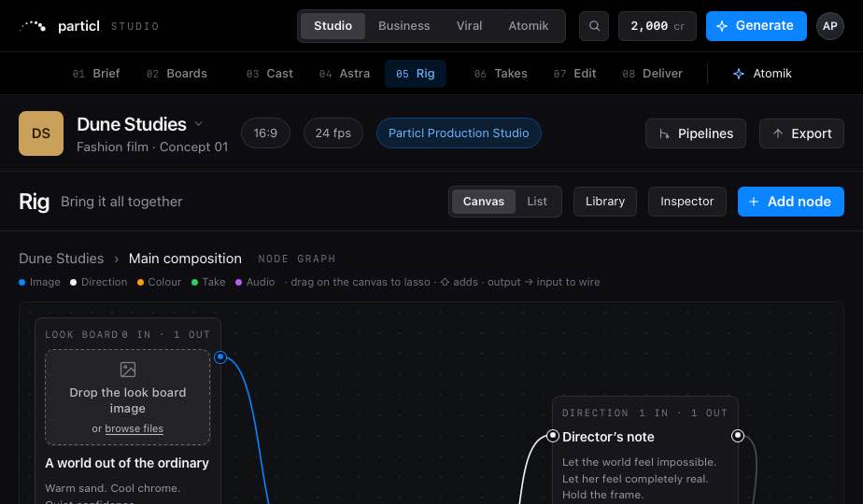
Task: Click the purple Audio legend dot
Action: pos(238,282)
